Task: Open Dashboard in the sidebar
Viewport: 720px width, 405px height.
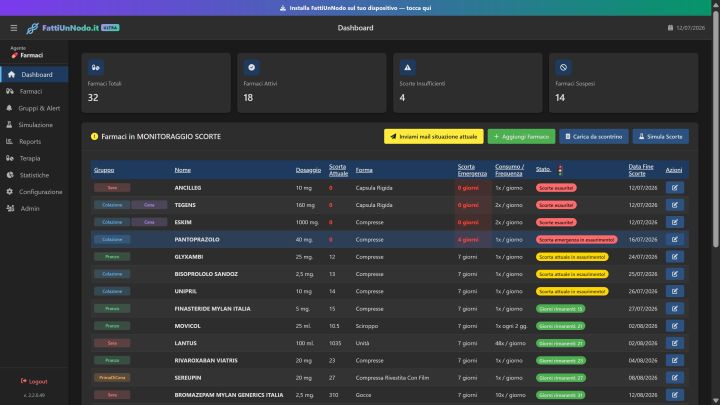Action: click(34, 74)
